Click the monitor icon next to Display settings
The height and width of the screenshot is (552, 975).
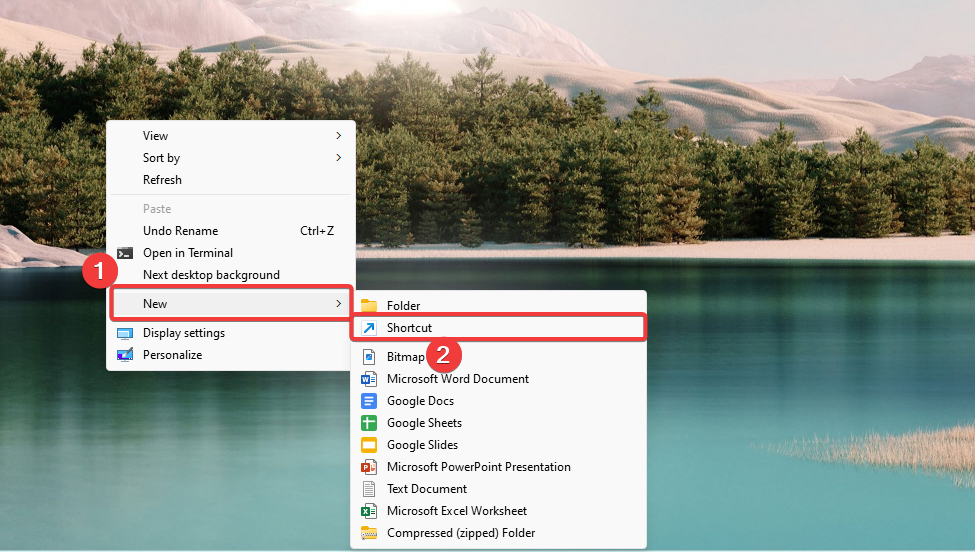click(125, 334)
